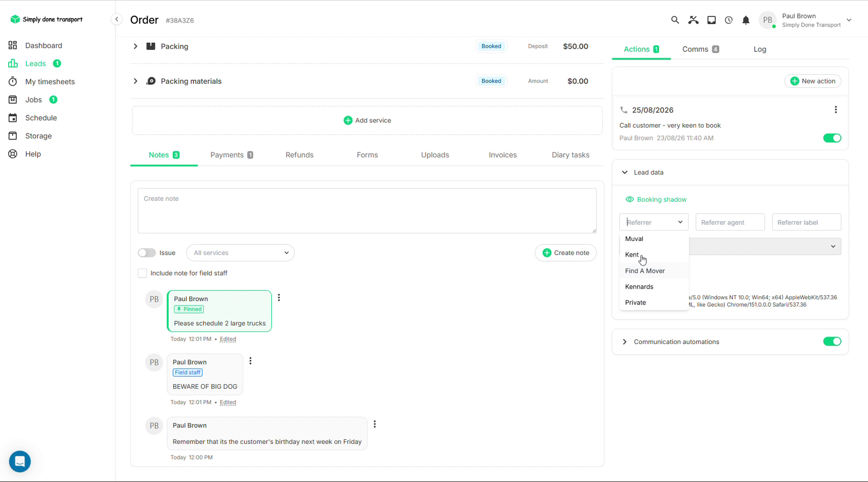The image size is (868, 482).
Task: Open the Log tab
Action: [x=759, y=49]
